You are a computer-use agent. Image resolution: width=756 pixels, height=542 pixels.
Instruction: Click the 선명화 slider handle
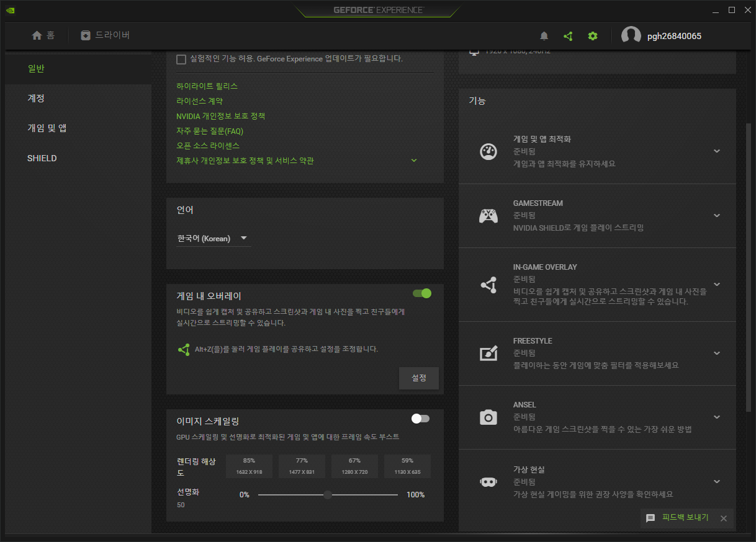[328, 495]
